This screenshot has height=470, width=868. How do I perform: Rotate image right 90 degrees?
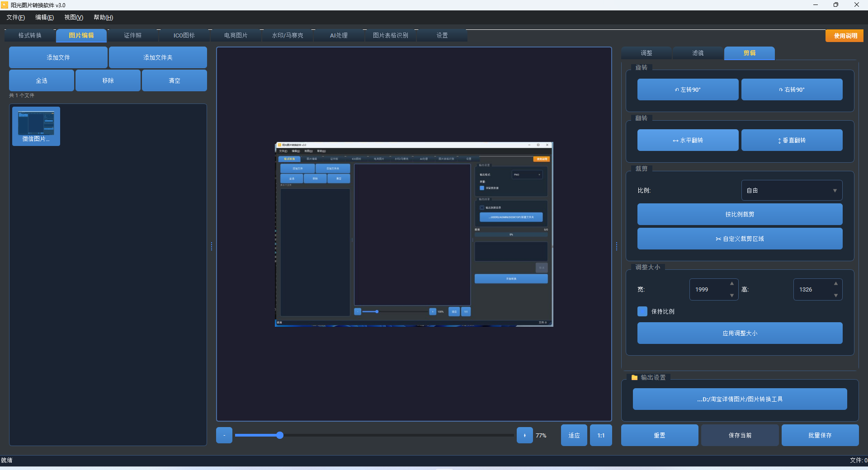pos(792,89)
